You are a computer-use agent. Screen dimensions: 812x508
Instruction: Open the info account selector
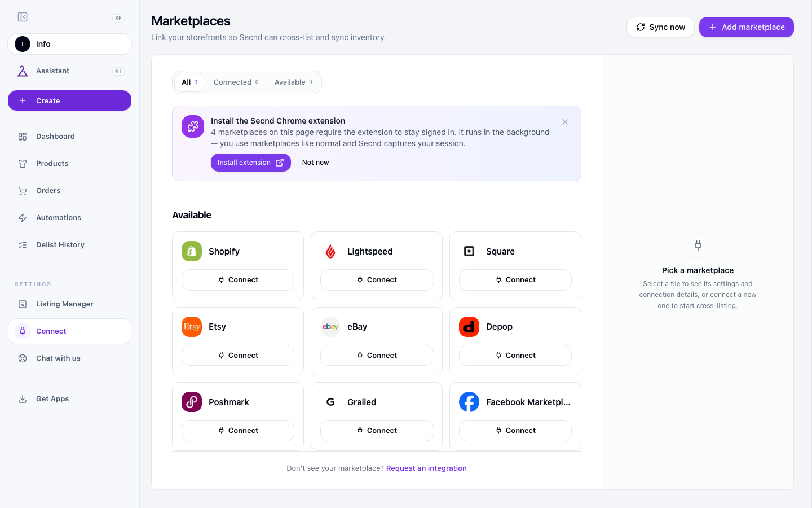(x=69, y=44)
